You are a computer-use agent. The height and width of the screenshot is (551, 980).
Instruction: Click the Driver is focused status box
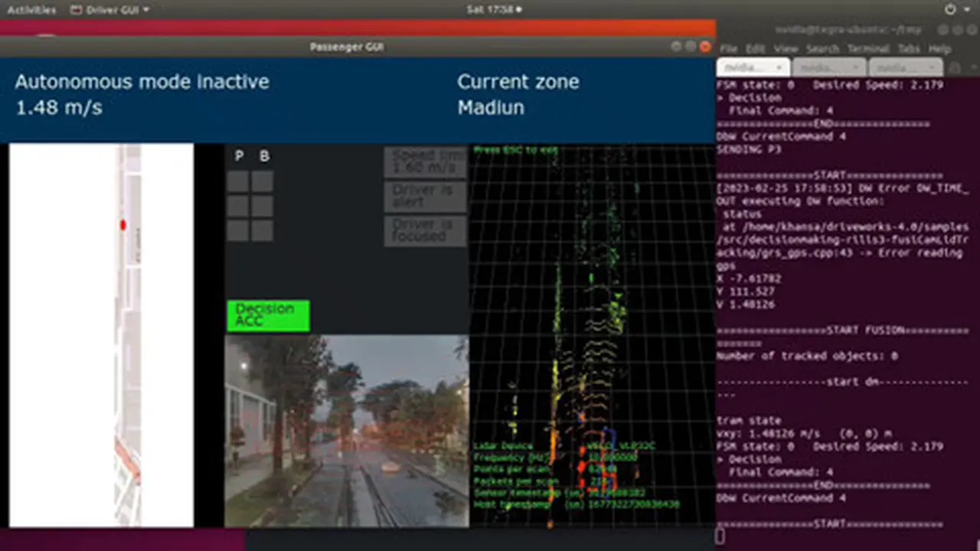coord(425,230)
